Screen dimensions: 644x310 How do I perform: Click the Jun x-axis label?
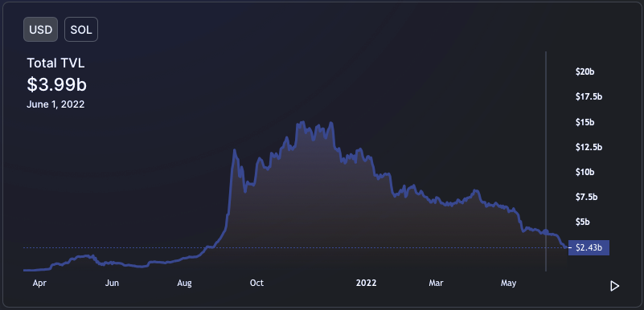(x=112, y=283)
